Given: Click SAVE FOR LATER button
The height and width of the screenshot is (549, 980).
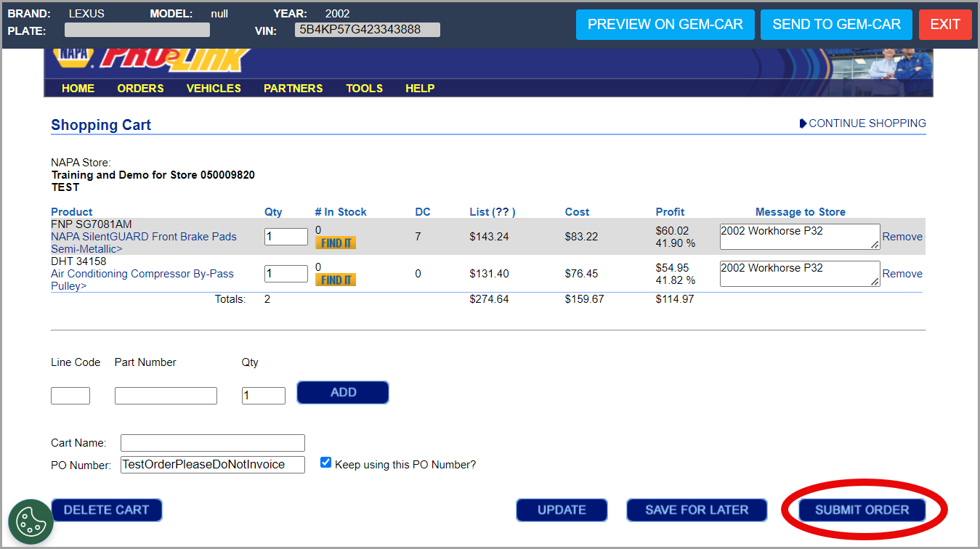Looking at the screenshot, I should (x=697, y=510).
